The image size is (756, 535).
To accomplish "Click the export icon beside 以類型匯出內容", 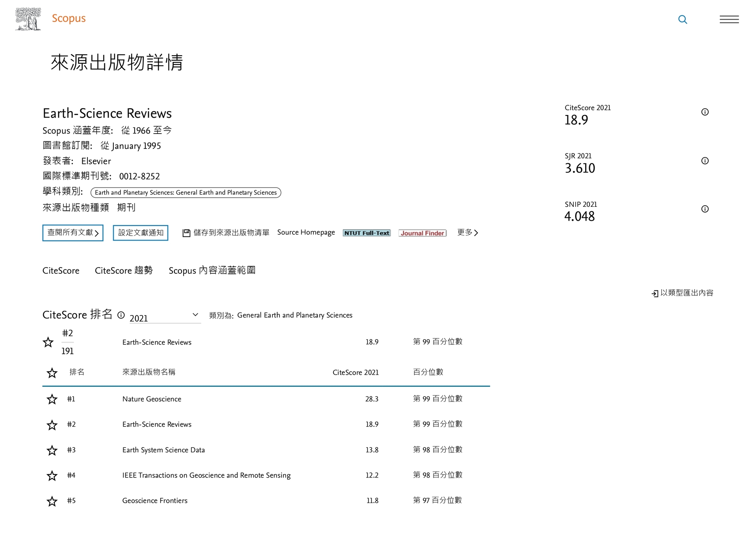I will (x=655, y=294).
